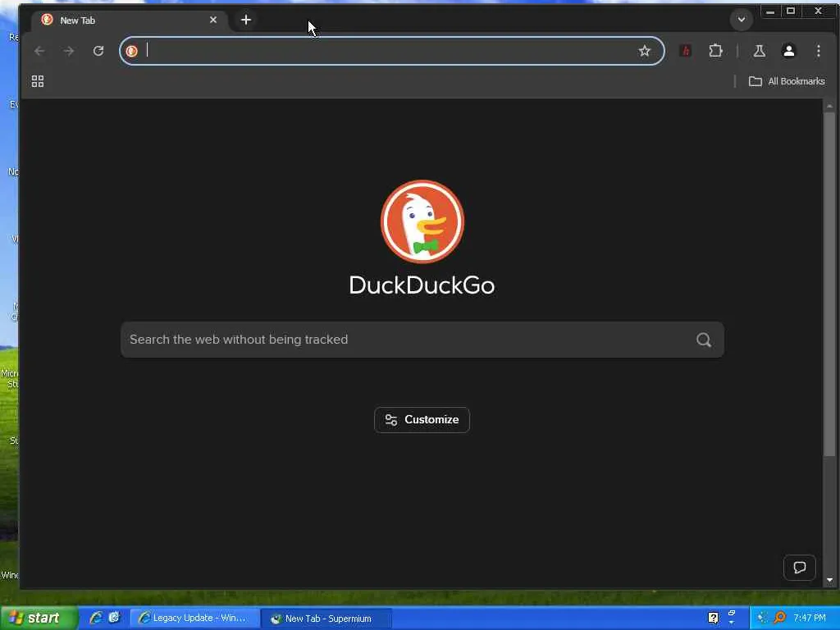Go back to previous page

(x=39, y=51)
